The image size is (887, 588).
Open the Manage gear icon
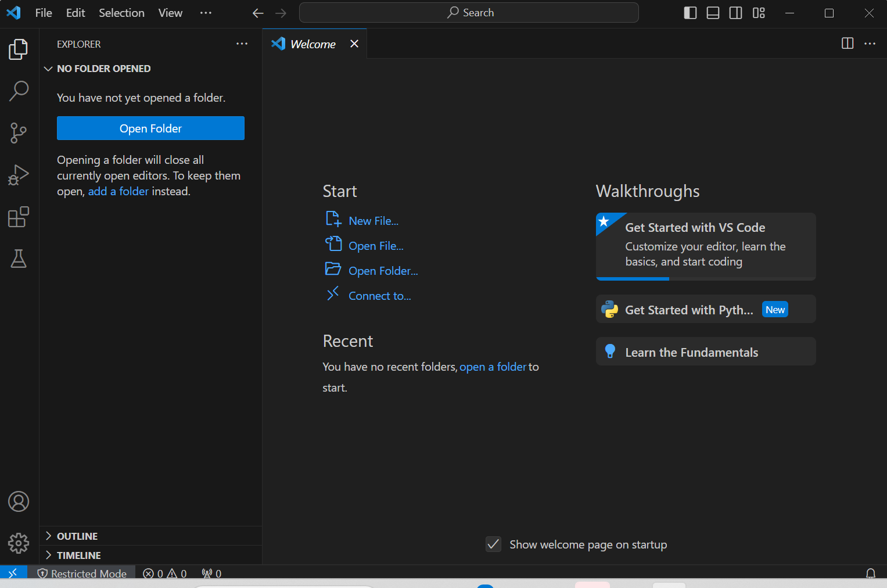[x=19, y=543]
